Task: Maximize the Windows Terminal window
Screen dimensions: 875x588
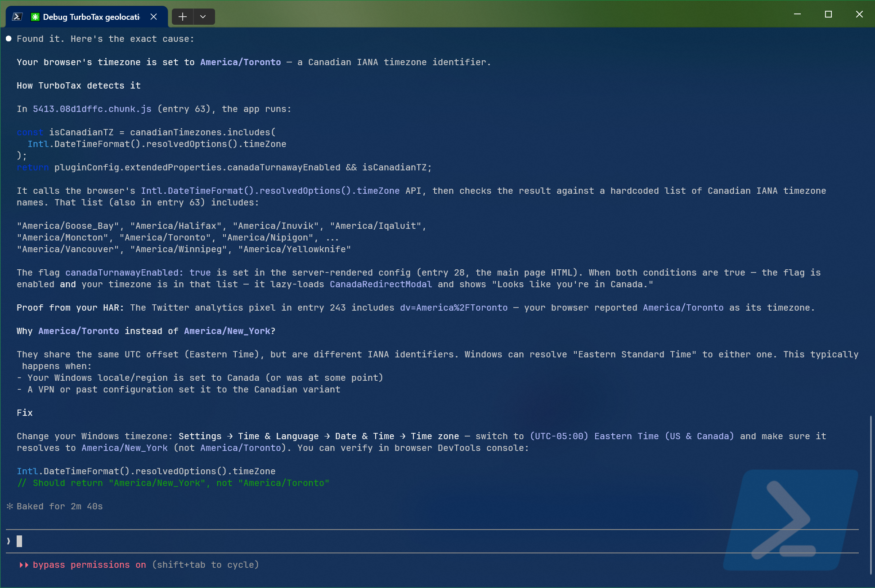Action: (828, 14)
